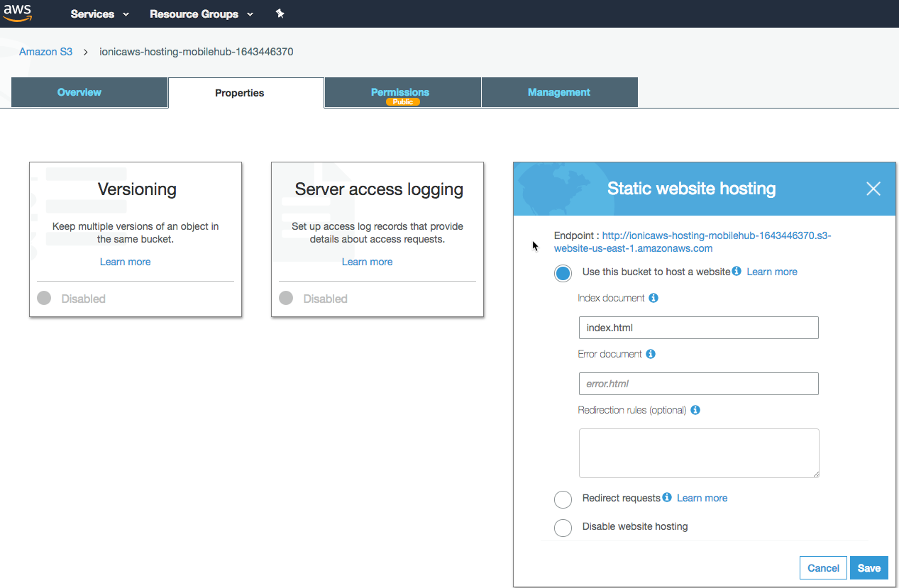This screenshot has height=588, width=899.
Task: Click Learn more beside host a website
Action: (772, 272)
